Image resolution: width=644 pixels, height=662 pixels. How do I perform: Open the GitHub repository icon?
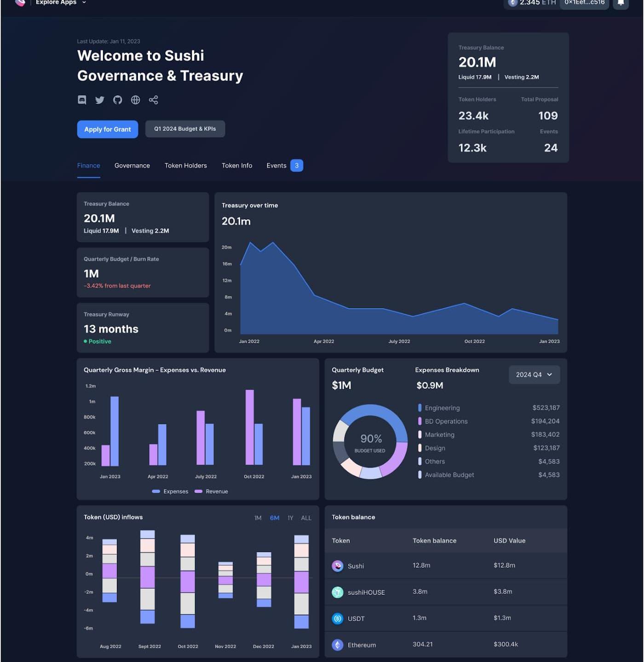pyautogui.click(x=118, y=100)
